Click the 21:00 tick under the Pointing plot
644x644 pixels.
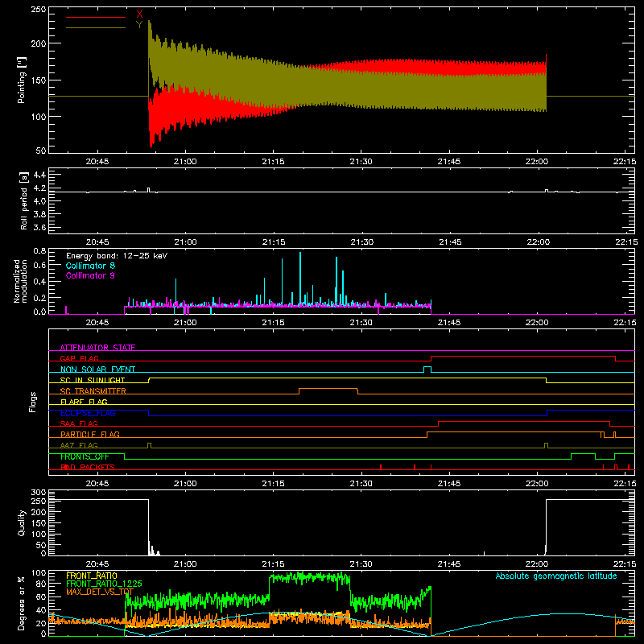(x=185, y=162)
